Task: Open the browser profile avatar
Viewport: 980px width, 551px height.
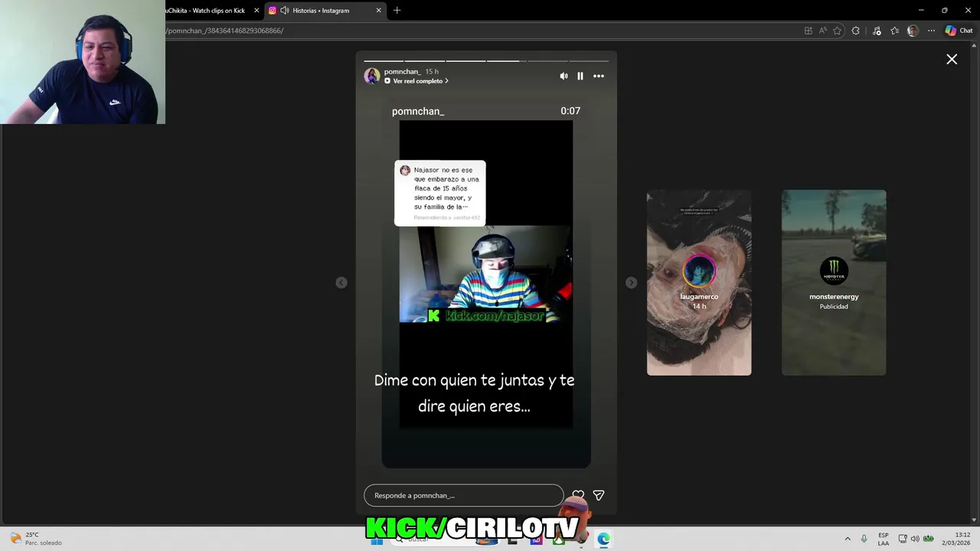Action: (913, 31)
